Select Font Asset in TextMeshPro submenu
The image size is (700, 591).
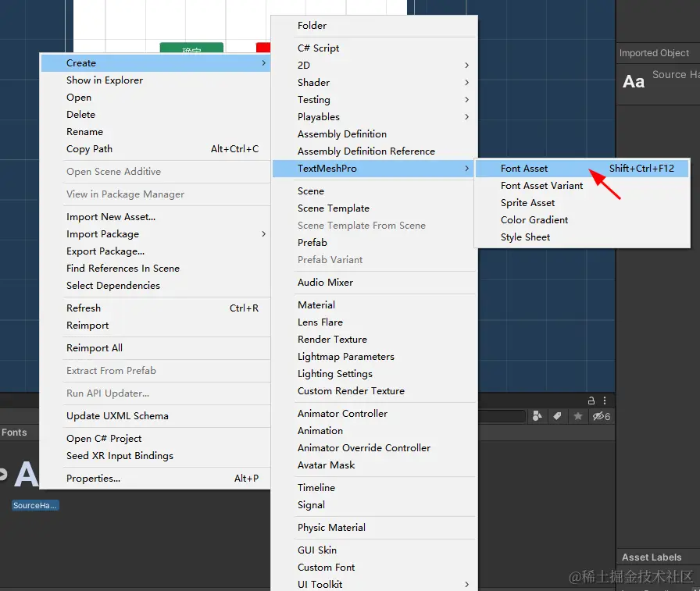(x=582, y=168)
